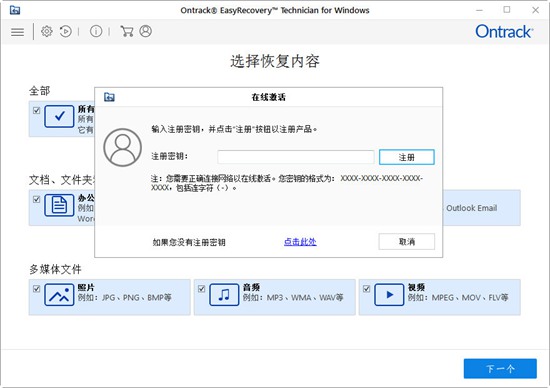Toggle the all-data checkbox
This screenshot has height=388, width=550.
point(36,111)
